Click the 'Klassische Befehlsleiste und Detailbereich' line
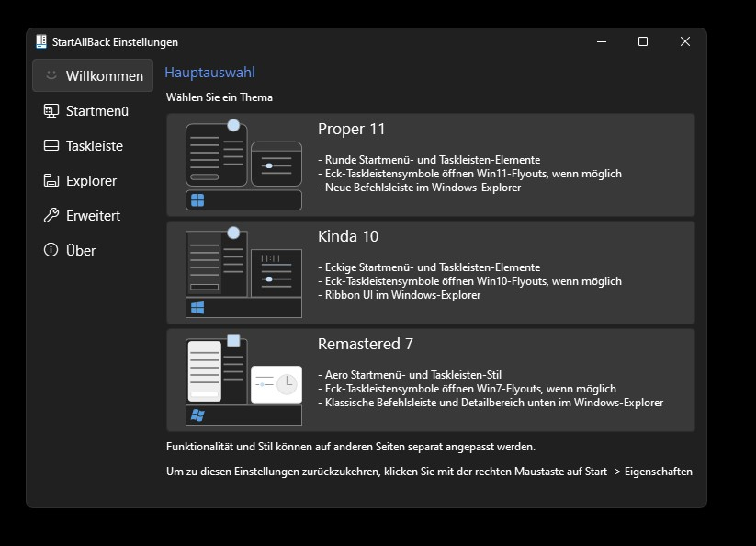 pyautogui.click(x=491, y=403)
